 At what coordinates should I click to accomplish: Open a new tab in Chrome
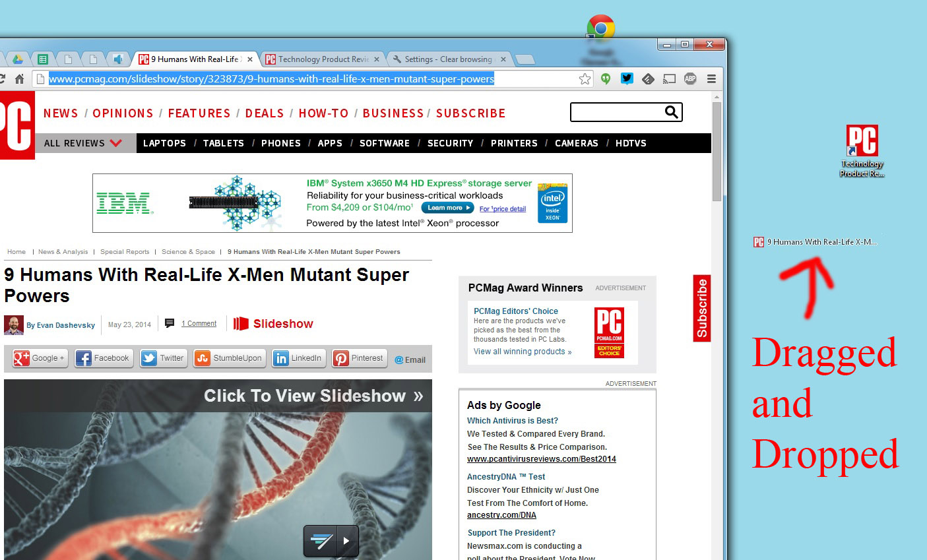tap(525, 60)
